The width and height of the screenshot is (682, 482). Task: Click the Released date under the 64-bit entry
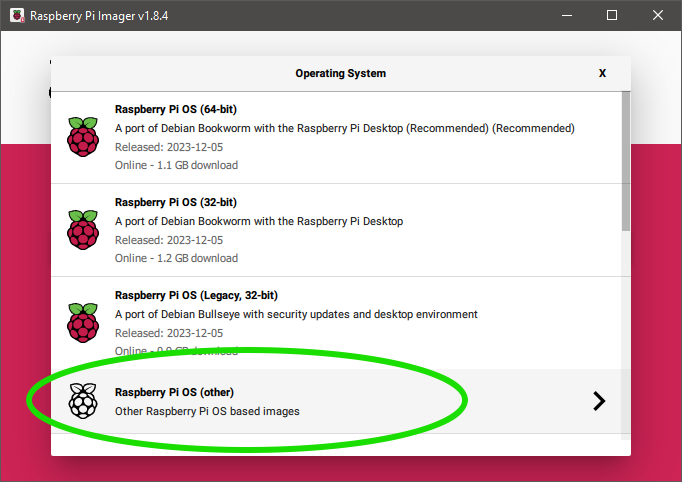pyautogui.click(x=169, y=147)
